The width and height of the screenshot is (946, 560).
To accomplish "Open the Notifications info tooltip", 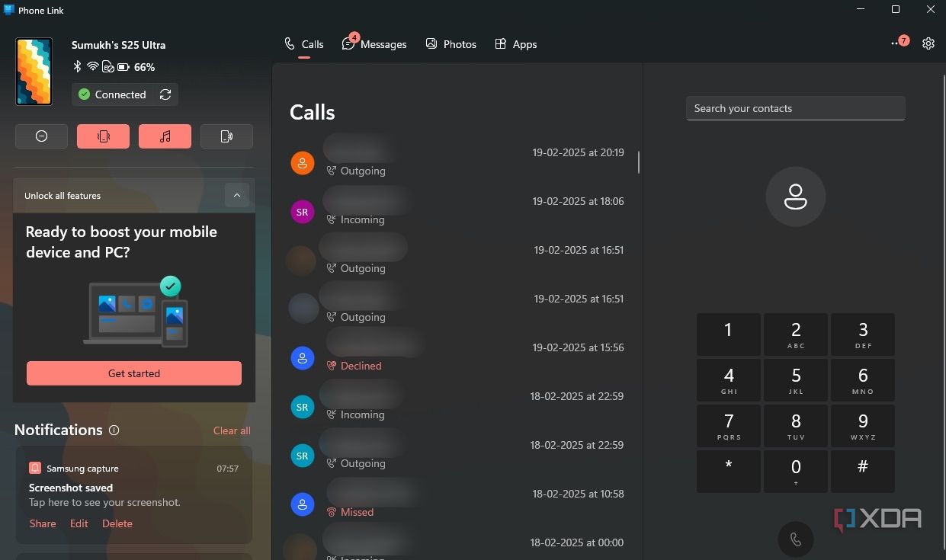I will (114, 430).
